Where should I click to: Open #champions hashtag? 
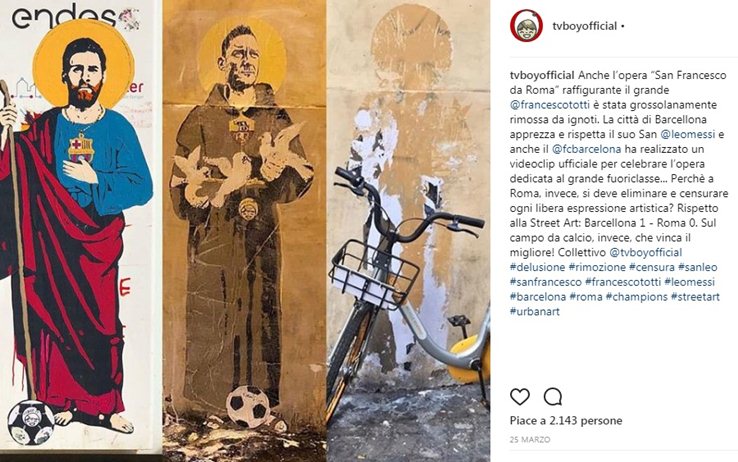pos(636,297)
